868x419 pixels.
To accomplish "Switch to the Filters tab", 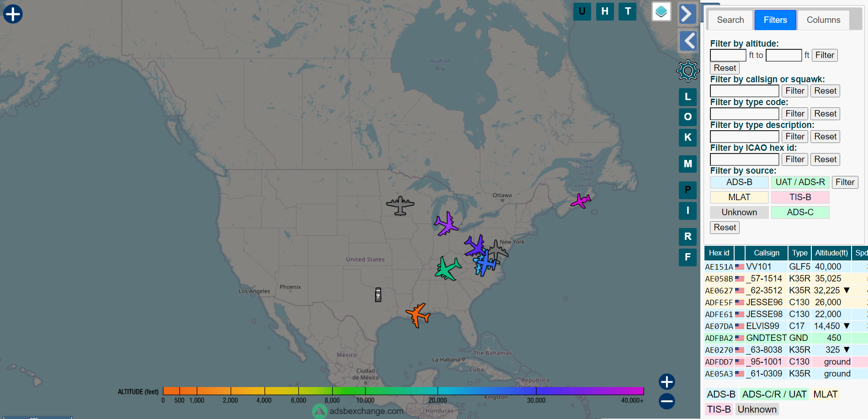I will pyautogui.click(x=775, y=20).
